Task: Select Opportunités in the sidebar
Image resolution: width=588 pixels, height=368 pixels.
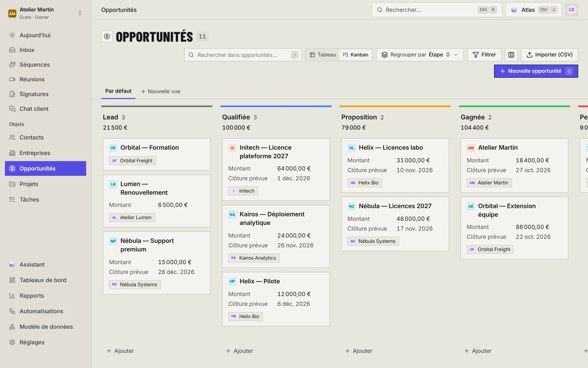Action: click(46, 168)
